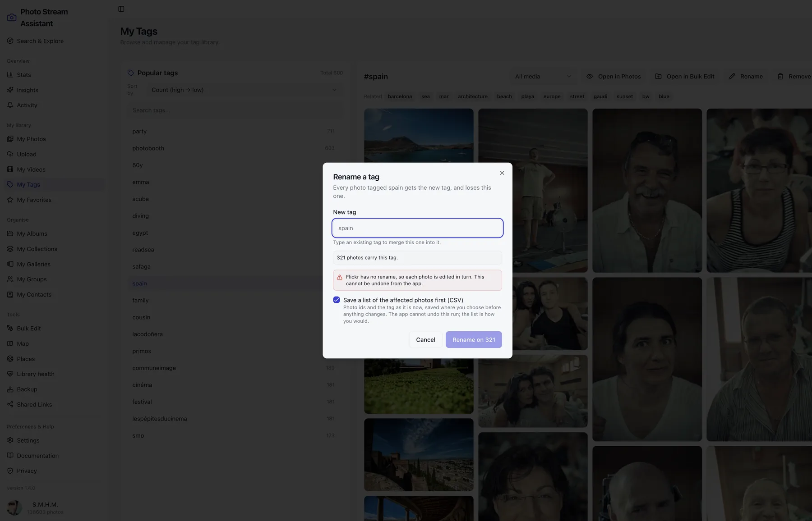The width and height of the screenshot is (812, 521).
Task: Click the Photo Stream Assistant camera logo
Action: (12, 18)
